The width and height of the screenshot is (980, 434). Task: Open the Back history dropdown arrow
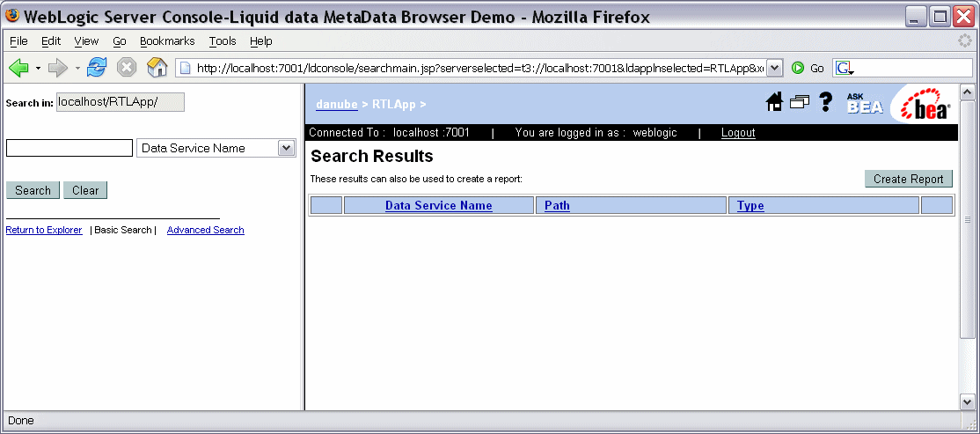click(x=38, y=68)
